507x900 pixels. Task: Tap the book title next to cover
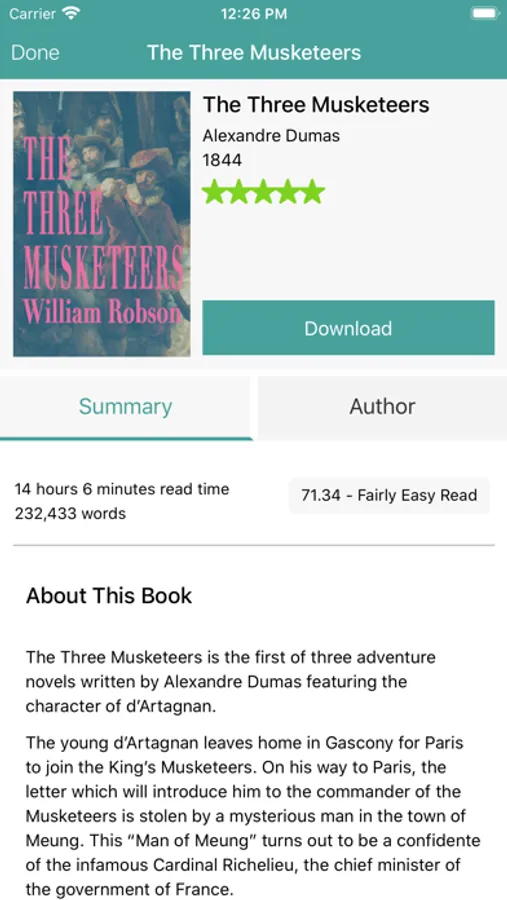pyautogui.click(x=316, y=105)
